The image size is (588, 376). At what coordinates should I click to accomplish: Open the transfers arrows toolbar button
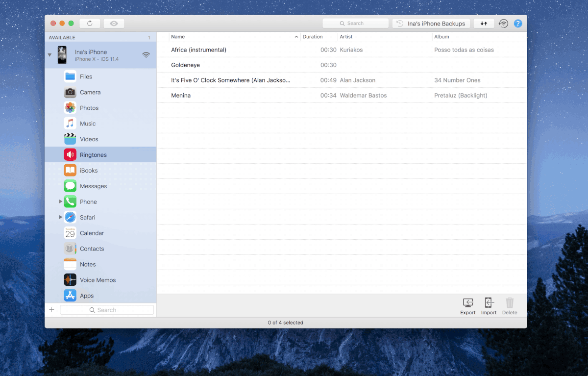[484, 24]
